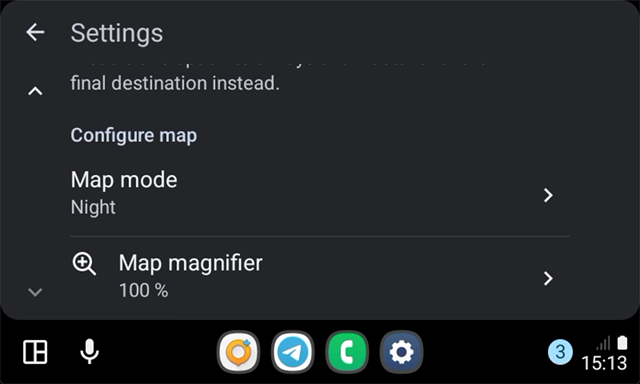Click the Map magnifier zoom-plus icon
This screenshot has height=384, width=640.
tap(84, 264)
